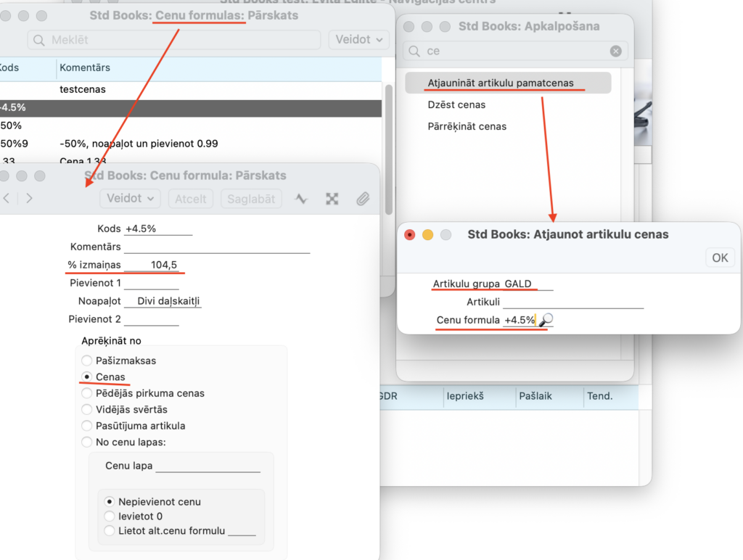743x560 pixels.
Task: Click magnifier lookup icon beside Cenu formula
Action: [546, 320]
